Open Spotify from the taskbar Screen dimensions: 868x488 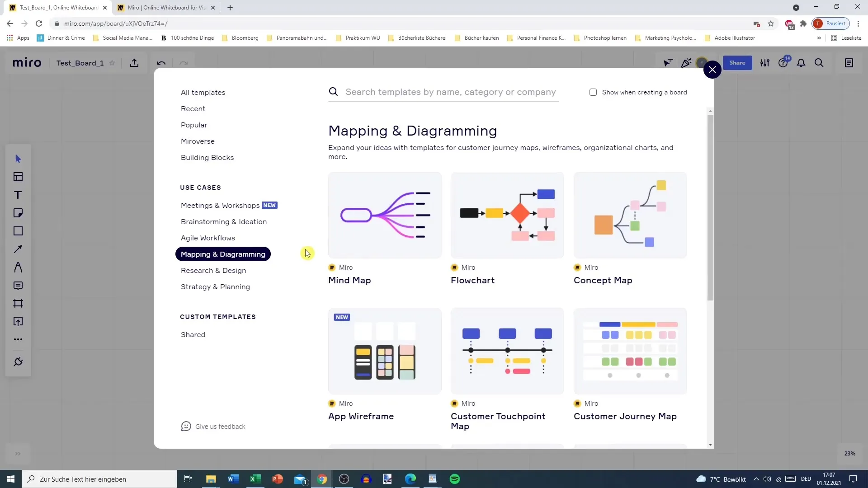tap(455, 479)
